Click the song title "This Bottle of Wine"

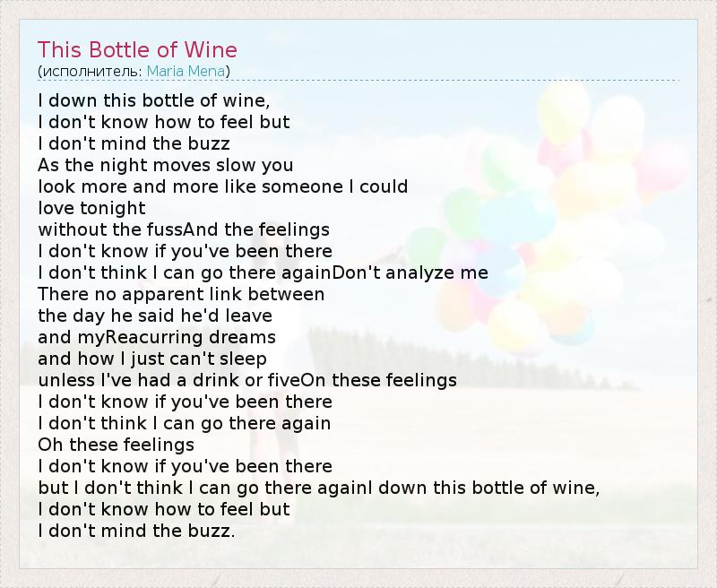point(137,49)
